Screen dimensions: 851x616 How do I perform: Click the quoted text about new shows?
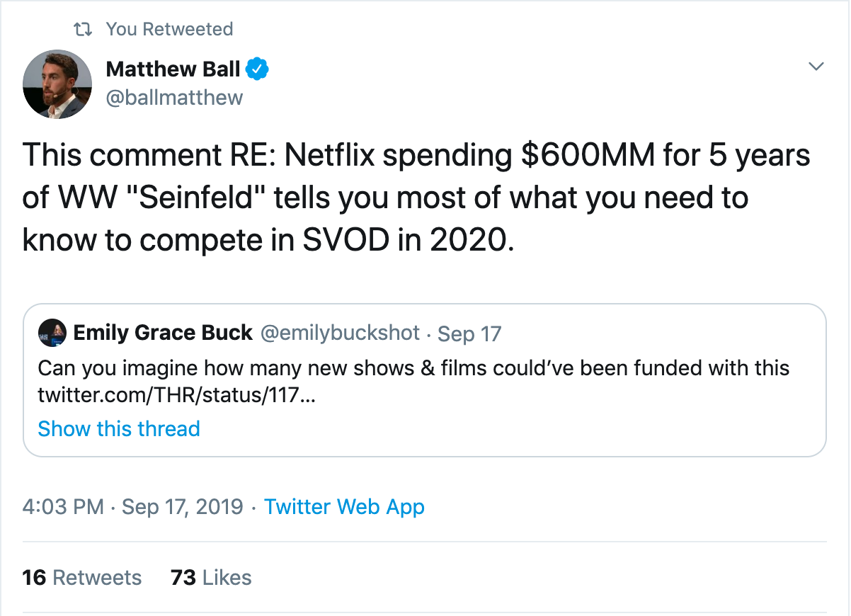coord(413,368)
